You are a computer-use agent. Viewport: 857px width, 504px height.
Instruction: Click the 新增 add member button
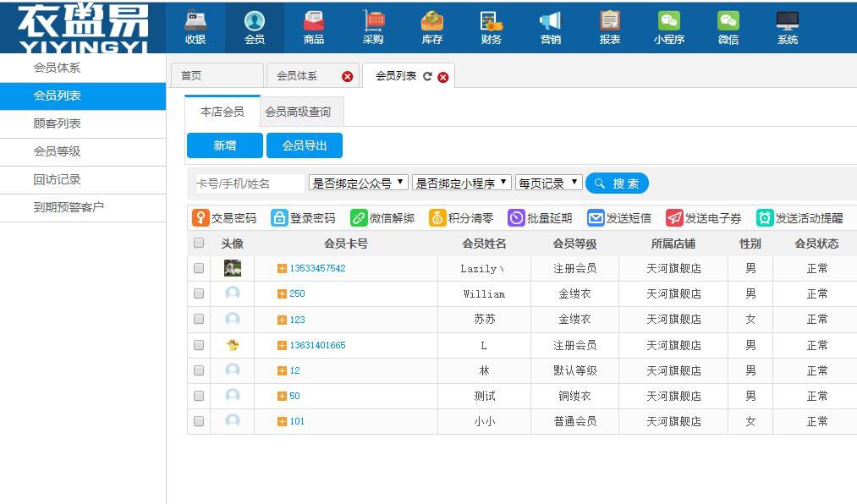point(223,145)
